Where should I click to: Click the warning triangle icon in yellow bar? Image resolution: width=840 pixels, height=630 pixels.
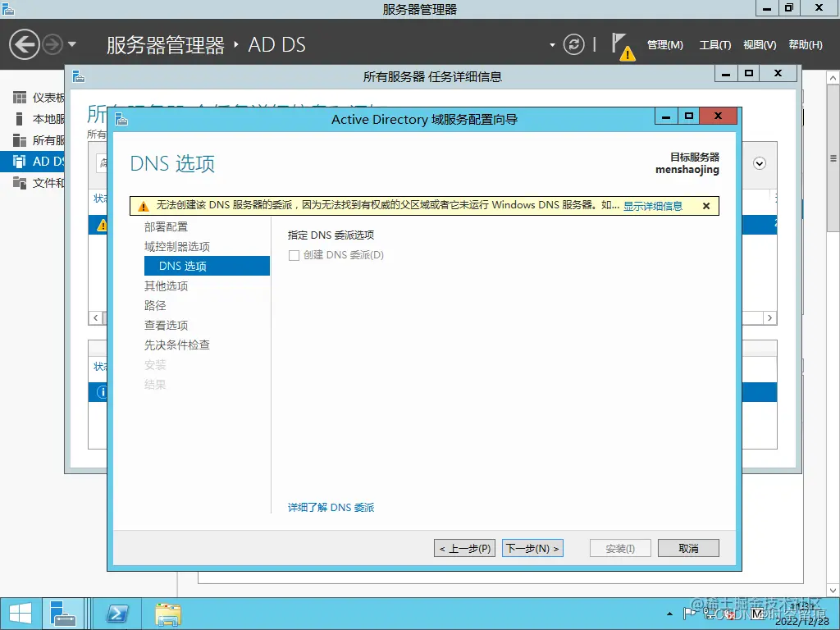tap(143, 206)
